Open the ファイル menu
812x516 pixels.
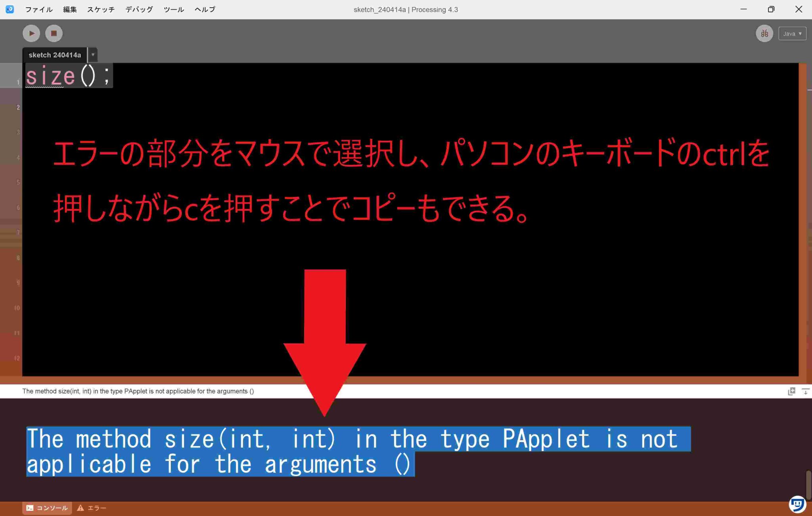click(38, 9)
